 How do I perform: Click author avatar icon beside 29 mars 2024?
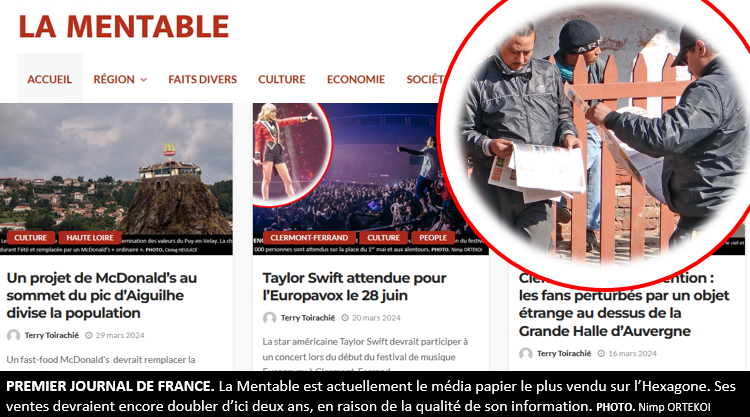coord(13,335)
